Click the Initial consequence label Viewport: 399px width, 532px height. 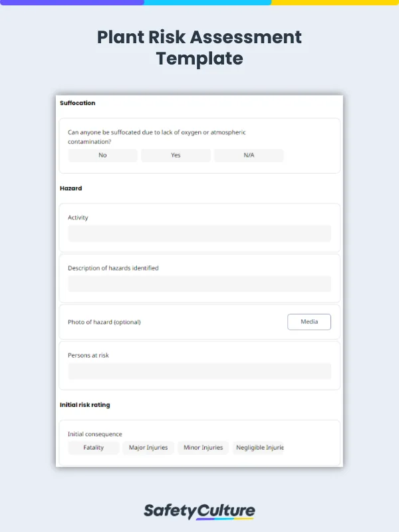[x=95, y=434]
